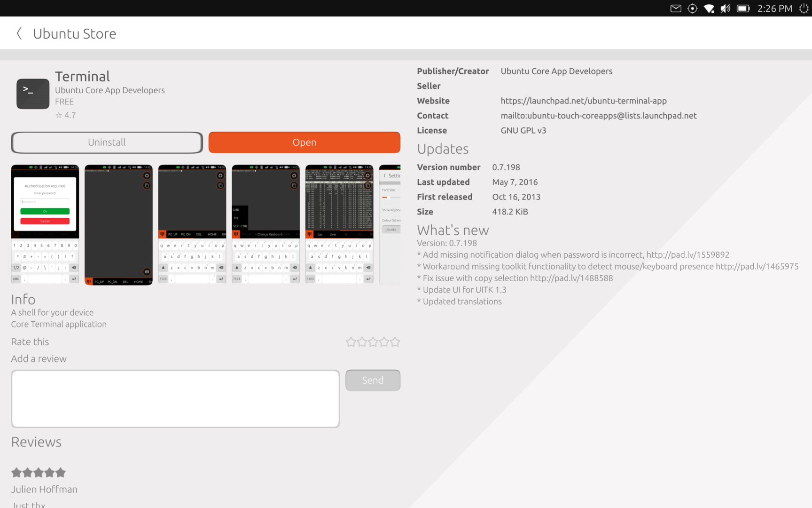Send the written review
This screenshot has width=812, height=508.
point(373,380)
